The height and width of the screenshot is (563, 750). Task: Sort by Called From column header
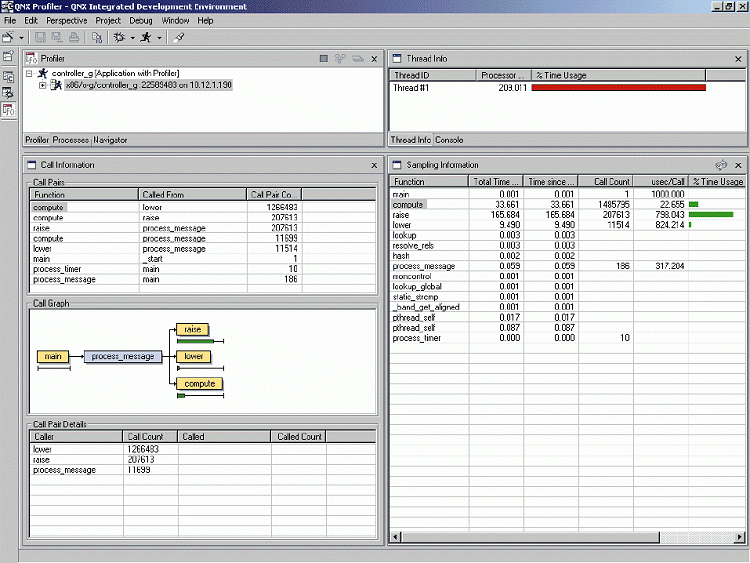click(x=192, y=194)
